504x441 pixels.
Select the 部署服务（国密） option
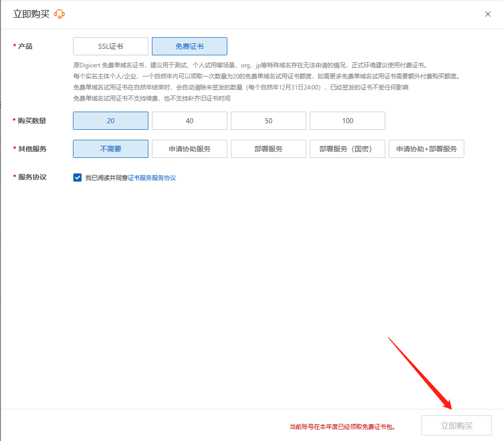(348, 149)
